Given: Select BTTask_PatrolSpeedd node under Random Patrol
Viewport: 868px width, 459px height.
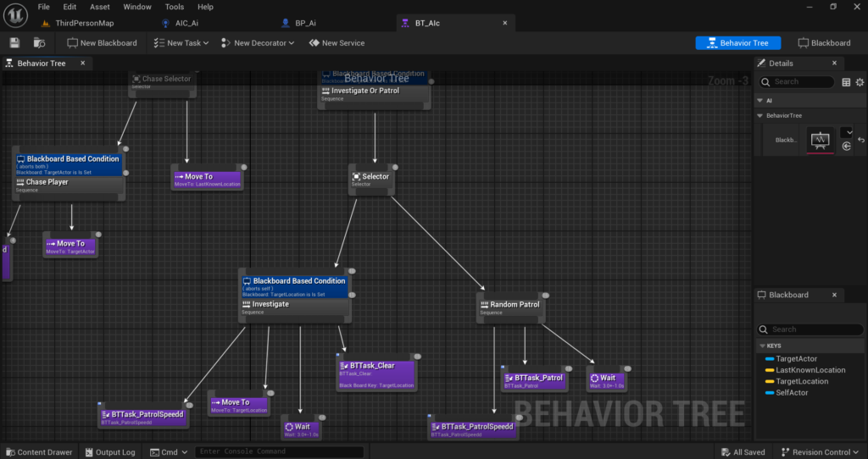Looking at the screenshot, I should 473,429.
